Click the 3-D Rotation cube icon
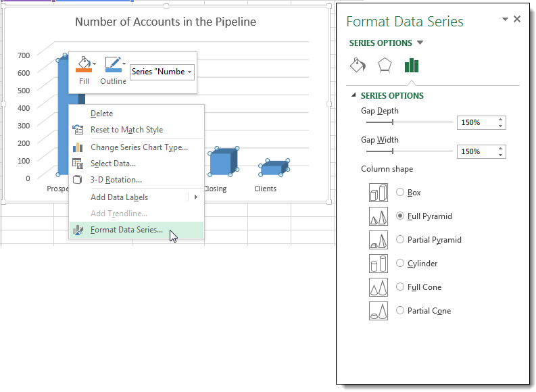Viewport: 536px width, 392px height. pyautogui.click(x=78, y=179)
